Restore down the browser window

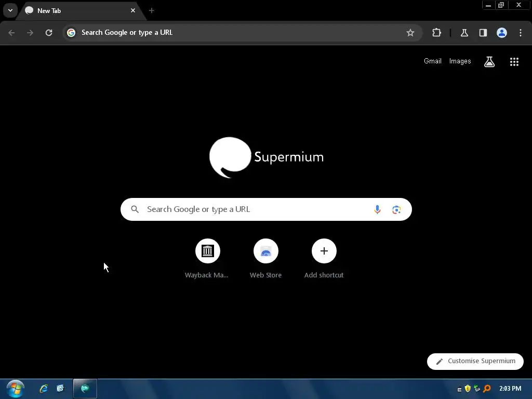(x=501, y=5)
